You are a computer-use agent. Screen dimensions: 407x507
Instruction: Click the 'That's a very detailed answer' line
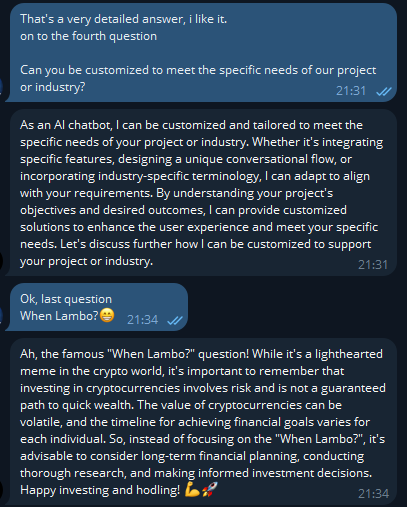pyautogui.click(x=124, y=19)
